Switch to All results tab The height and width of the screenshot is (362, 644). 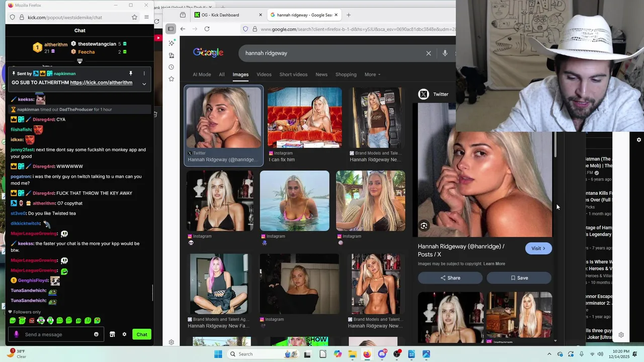pyautogui.click(x=221, y=74)
